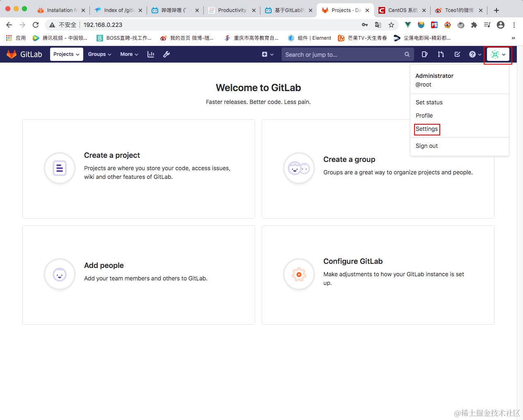
Task: Click the GitLab fox logo
Action: [x=12, y=54]
